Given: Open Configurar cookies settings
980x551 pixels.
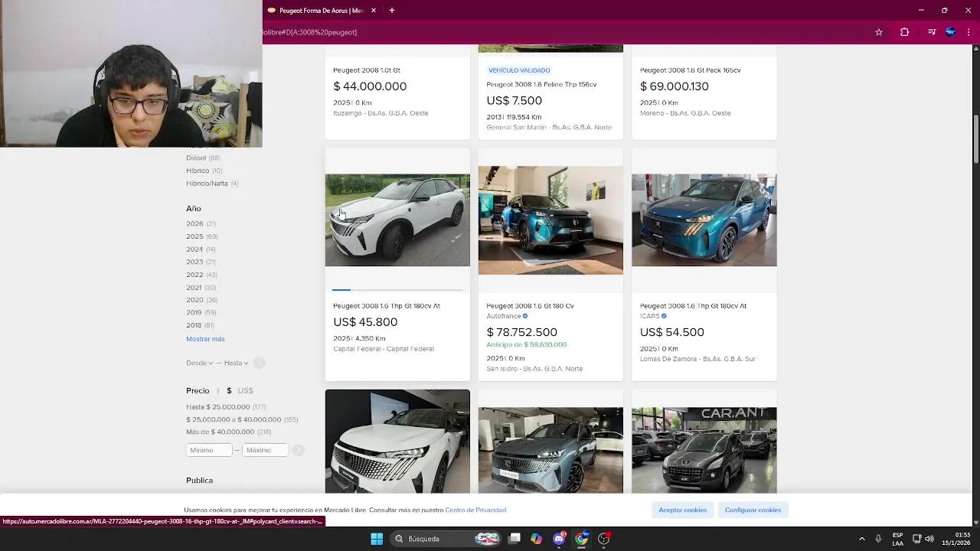Looking at the screenshot, I should [753, 510].
